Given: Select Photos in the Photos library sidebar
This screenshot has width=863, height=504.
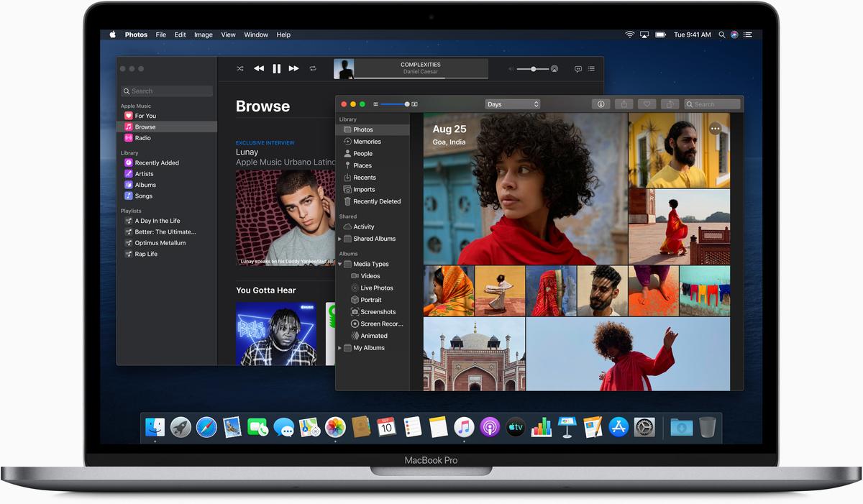Looking at the screenshot, I should (373, 129).
